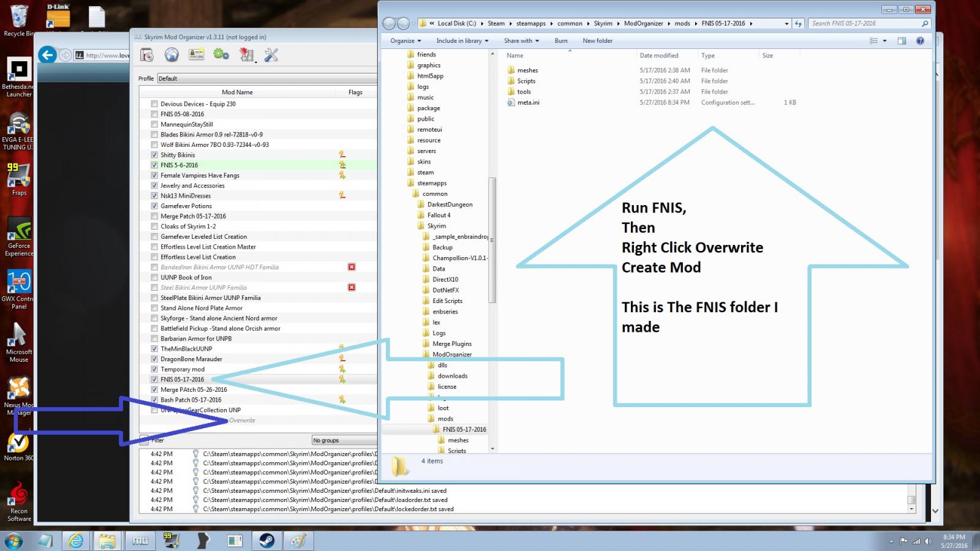This screenshot has width=980, height=551.
Task: Click the Mod Organizer taskbar button
Action: [x=140, y=541]
